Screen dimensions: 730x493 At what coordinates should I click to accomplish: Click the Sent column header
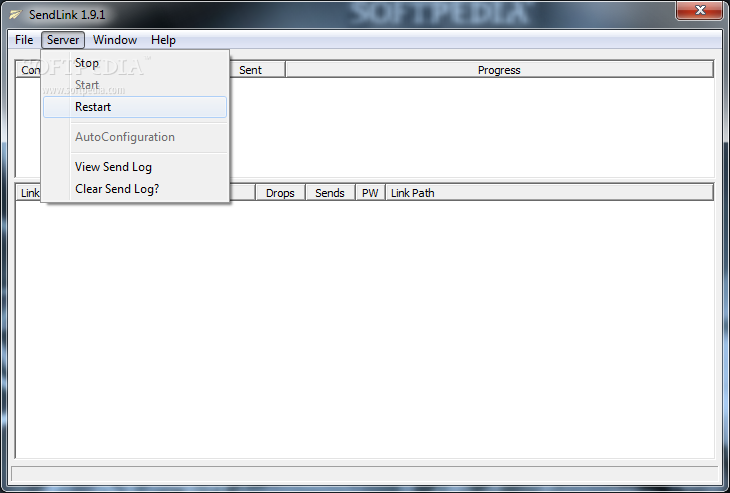[257, 70]
